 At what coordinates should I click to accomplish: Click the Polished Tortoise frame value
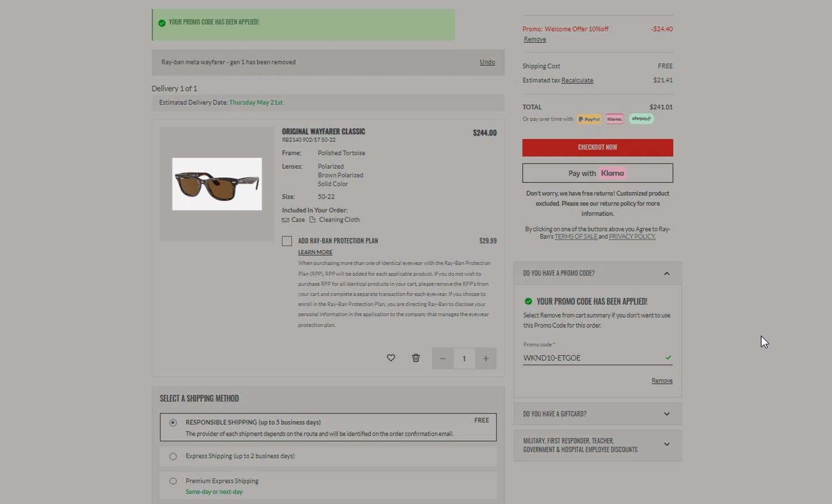[x=342, y=153]
